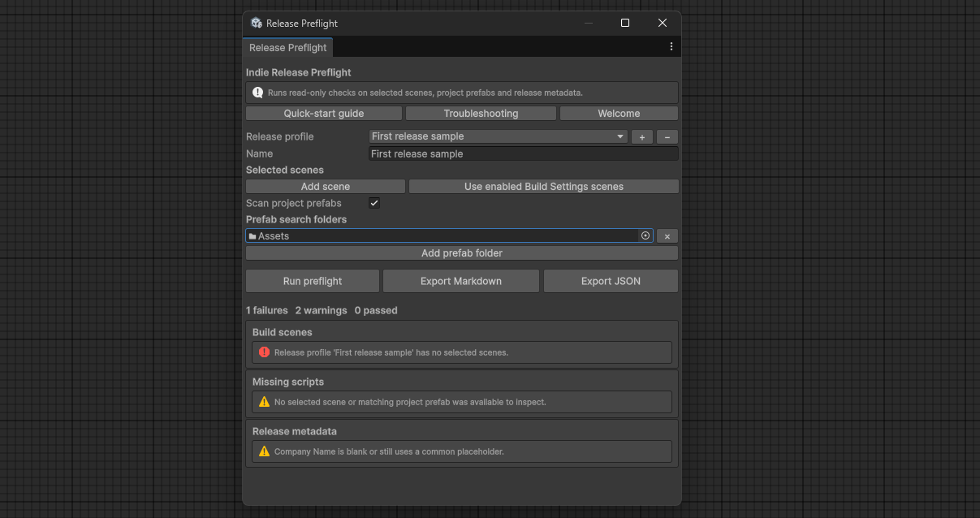Click the Add scene button
This screenshot has height=518, width=980.
point(326,187)
